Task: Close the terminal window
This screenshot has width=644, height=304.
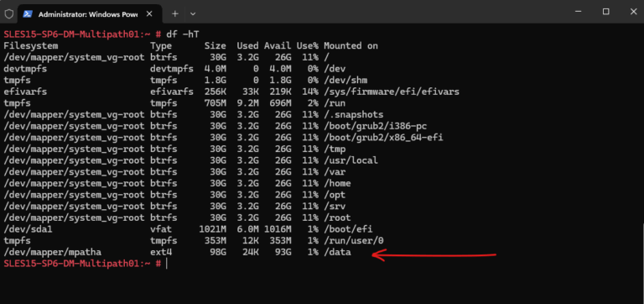Action: [x=633, y=12]
